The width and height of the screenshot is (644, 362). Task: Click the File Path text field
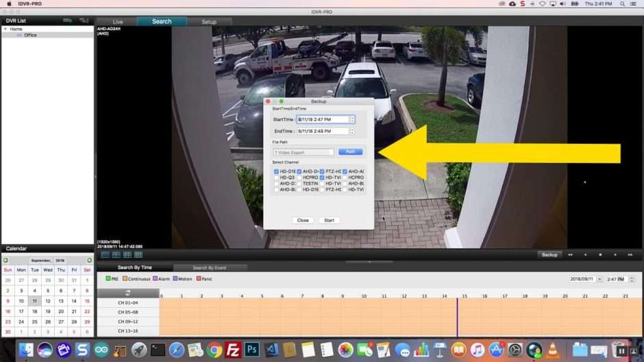pyautogui.click(x=304, y=153)
